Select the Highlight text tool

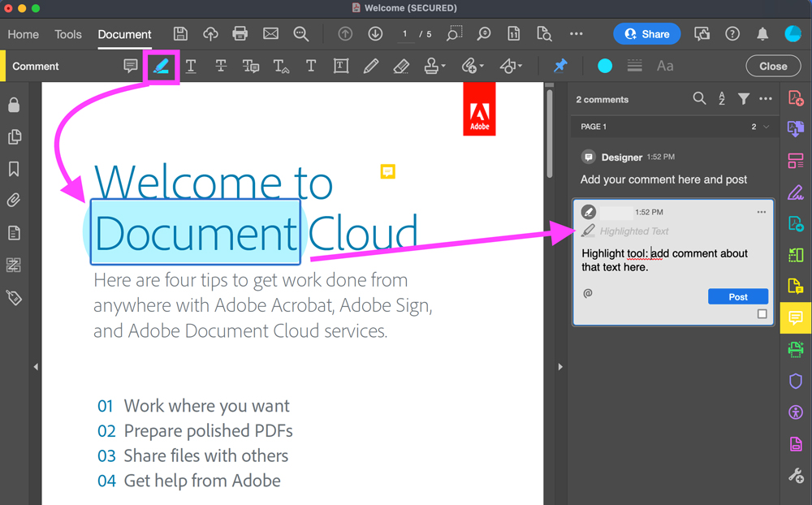161,66
